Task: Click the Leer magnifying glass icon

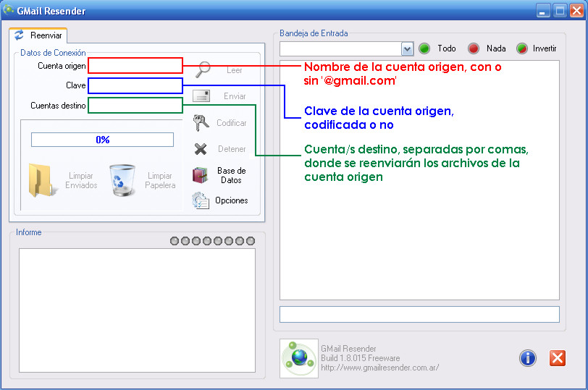Action: (202, 69)
